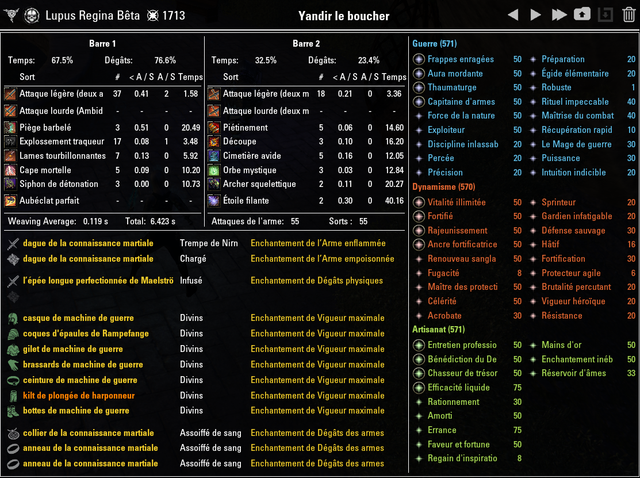640x478 pixels.
Task: Click the save log folder icon
Action: tap(582, 14)
